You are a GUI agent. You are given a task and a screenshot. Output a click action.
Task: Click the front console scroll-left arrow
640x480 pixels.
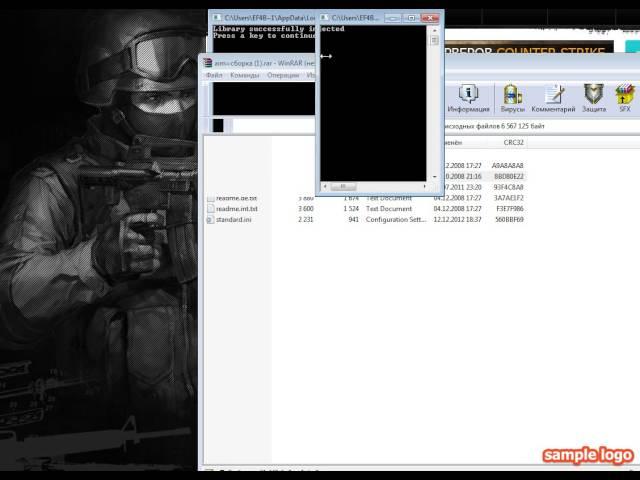point(325,187)
